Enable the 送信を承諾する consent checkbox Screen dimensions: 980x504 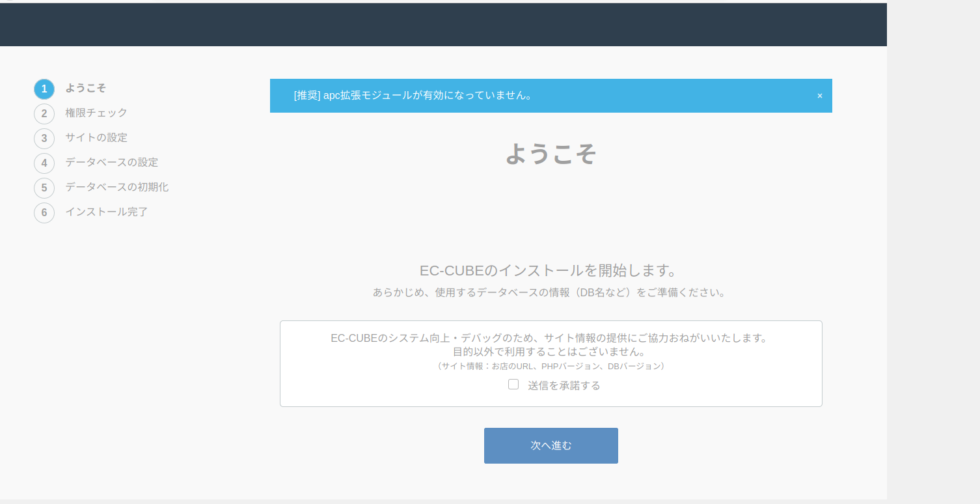513,385
